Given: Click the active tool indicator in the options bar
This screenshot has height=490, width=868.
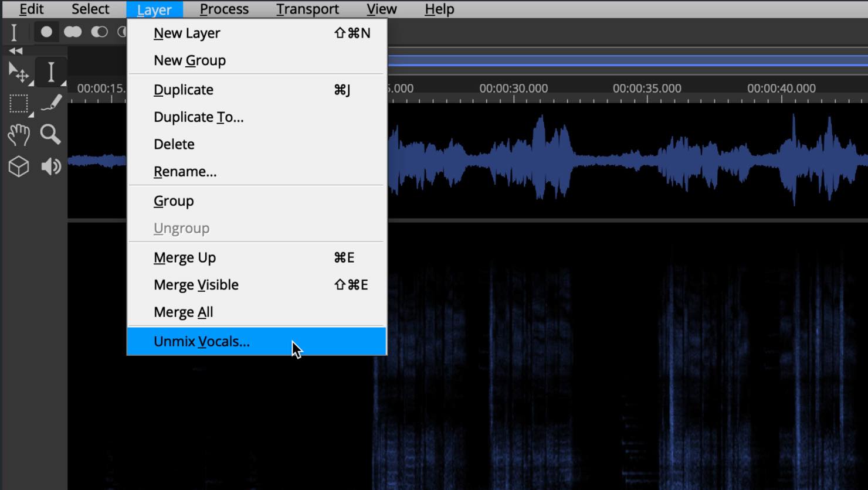Looking at the screenshot, I should pos(14,32).
